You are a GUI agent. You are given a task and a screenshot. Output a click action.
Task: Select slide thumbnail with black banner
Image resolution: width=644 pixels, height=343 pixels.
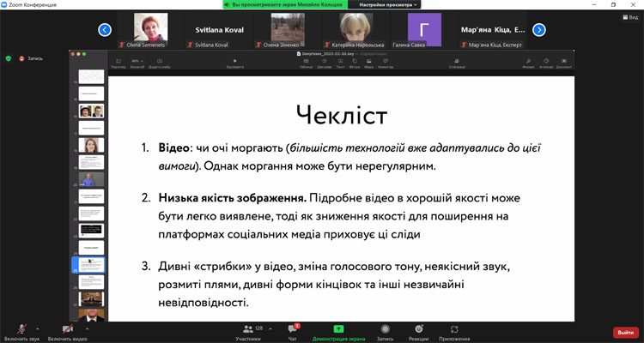tap(92, 231)
